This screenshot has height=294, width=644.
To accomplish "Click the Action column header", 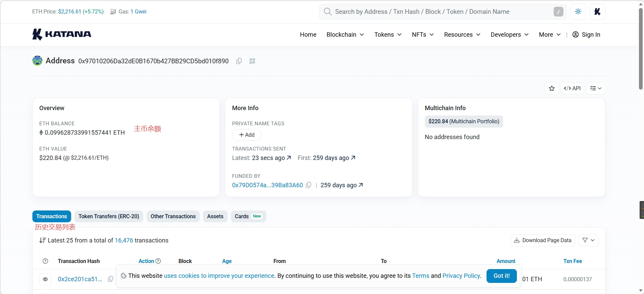I will (x=146, y=261).
